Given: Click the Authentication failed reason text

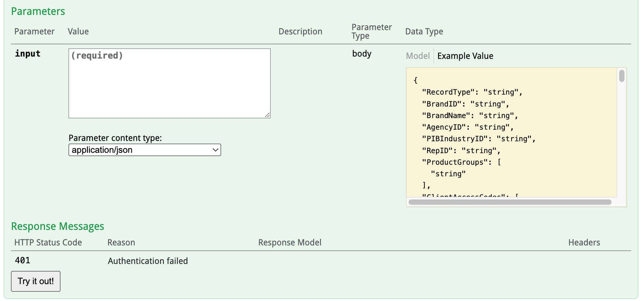Looking at the screenshot, I should point(148,261).
